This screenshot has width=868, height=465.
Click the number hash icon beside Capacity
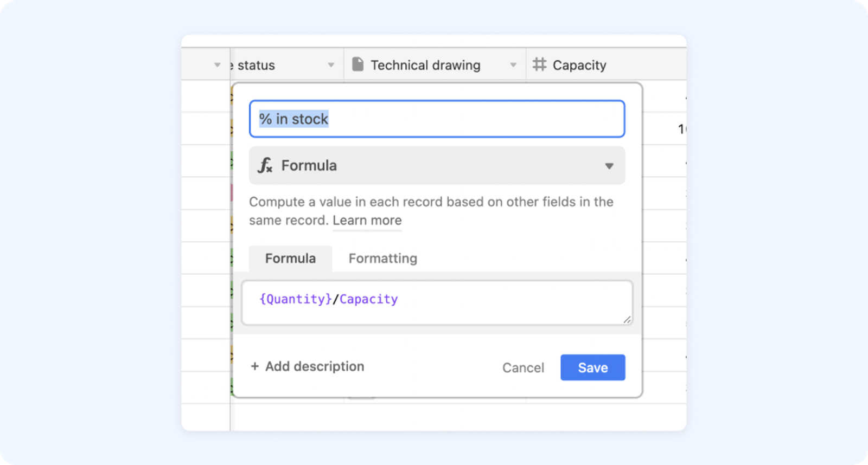point(539,64)
